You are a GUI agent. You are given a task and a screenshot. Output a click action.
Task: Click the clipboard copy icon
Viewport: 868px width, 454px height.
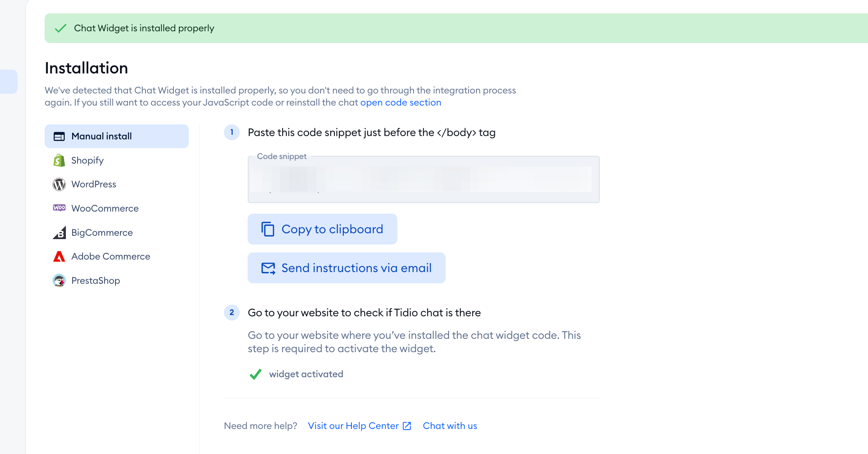tap(268, 229)
